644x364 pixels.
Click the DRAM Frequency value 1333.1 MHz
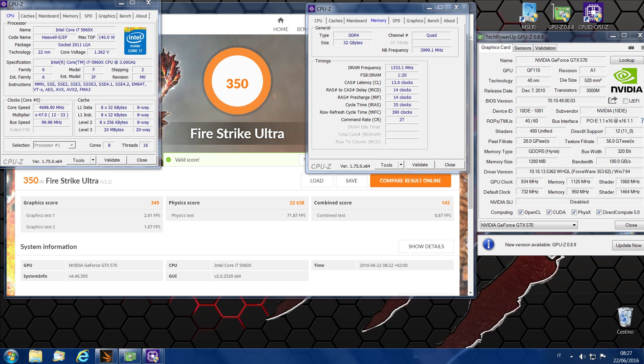tap(402, 67)
